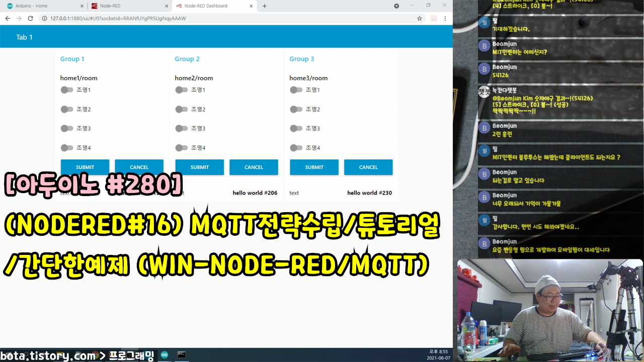
Task: Click the home1/room label
Action: point(78,78)
